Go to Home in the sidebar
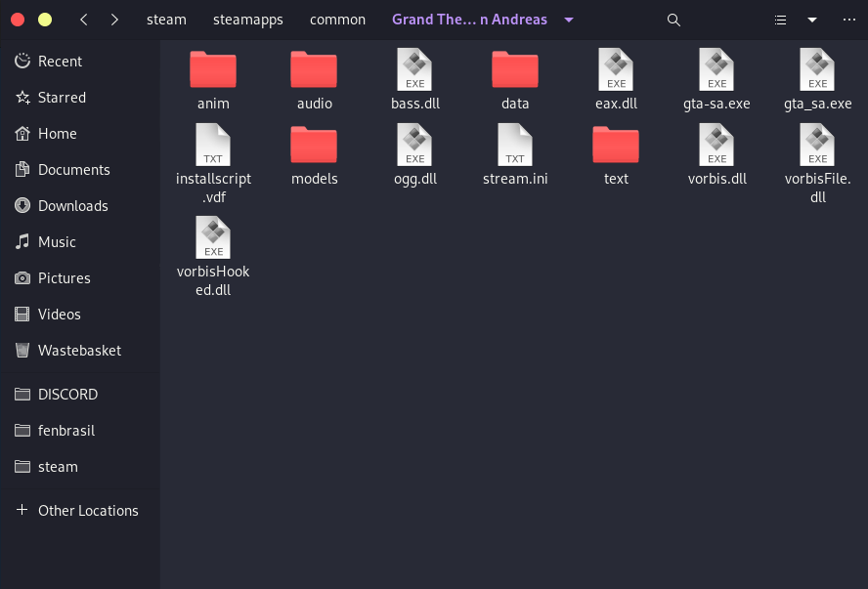 click(80, 133)
